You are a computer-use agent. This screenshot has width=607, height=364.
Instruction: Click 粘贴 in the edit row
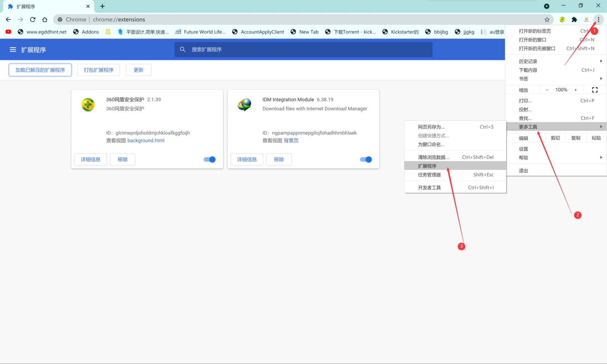coord(596,138)
